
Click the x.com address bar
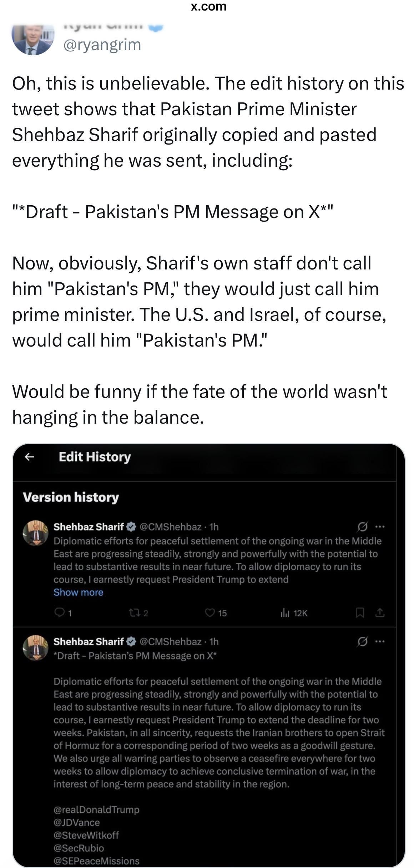point(208,6)
